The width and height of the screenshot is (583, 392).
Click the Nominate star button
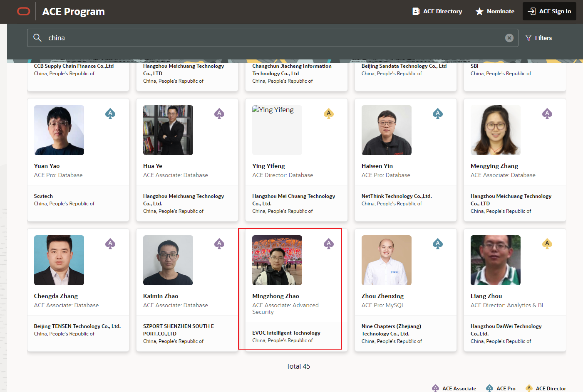pyautogui.click(x=495, y=12)
